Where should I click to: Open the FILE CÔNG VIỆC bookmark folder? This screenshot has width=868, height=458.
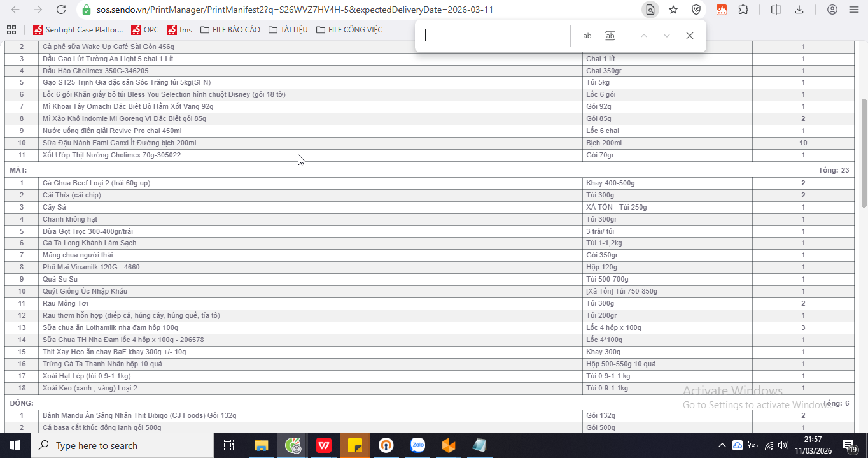(349, 29)
